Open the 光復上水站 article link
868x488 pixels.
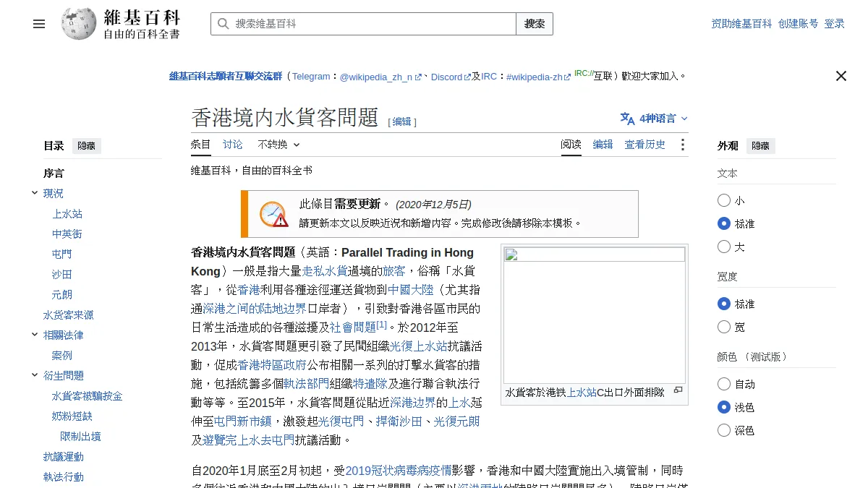[x=419, y=346]
